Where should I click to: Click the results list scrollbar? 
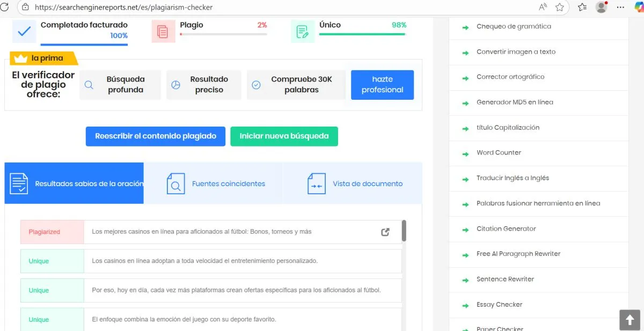pos(404,231)
